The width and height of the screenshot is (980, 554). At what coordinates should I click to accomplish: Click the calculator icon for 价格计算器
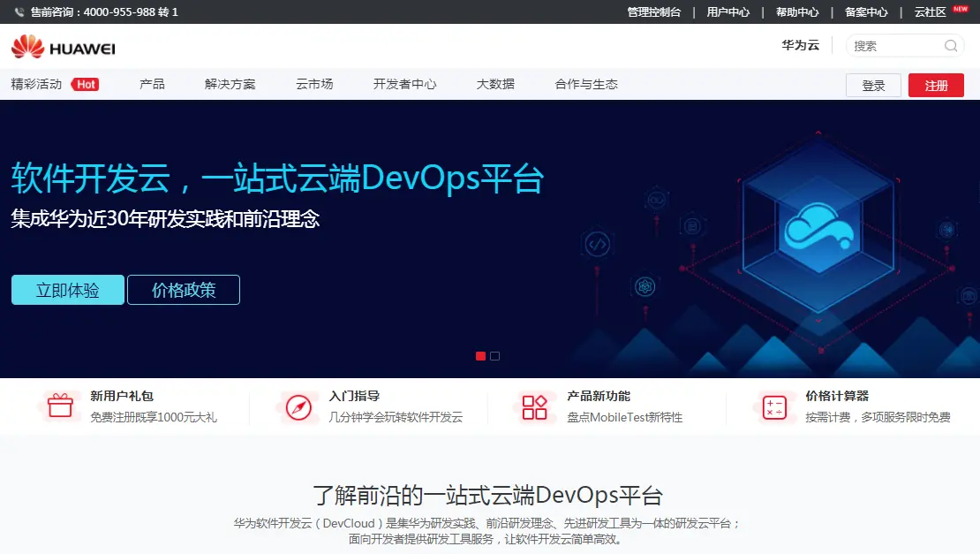click(x=774, y=407)
